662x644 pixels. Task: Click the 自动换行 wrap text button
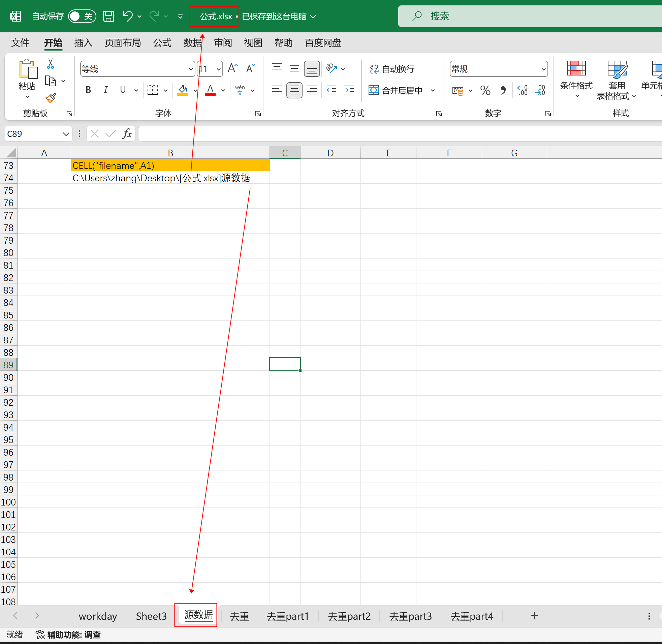pyautogui.click(x=392, y=69)
